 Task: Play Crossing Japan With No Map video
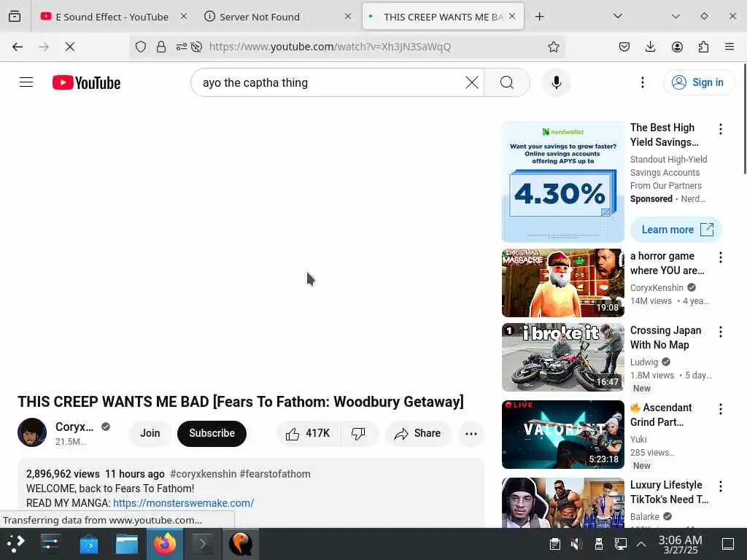pyautogui.click(x=562, y=357)
